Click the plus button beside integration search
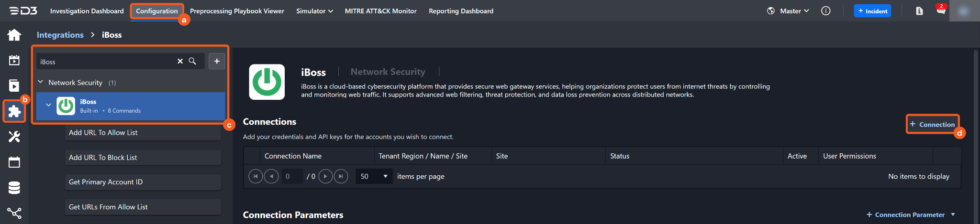980x224 pixels. click(x=217, y=61)
